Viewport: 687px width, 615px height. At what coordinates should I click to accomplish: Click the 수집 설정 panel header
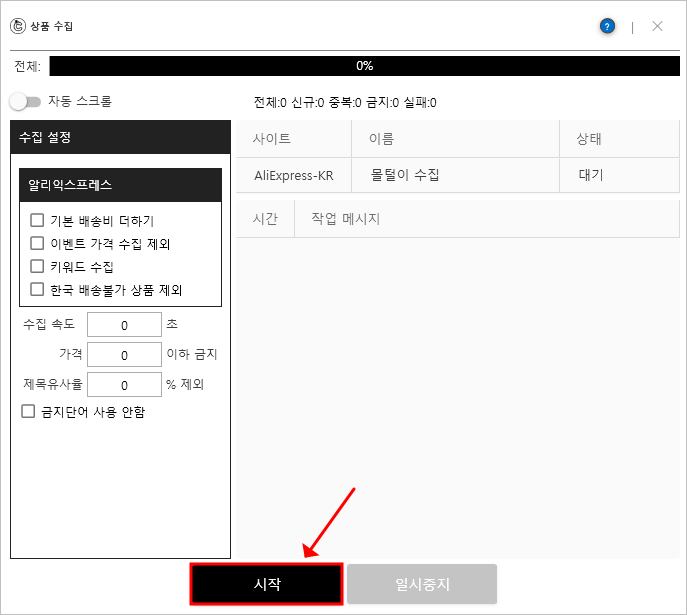120,137
